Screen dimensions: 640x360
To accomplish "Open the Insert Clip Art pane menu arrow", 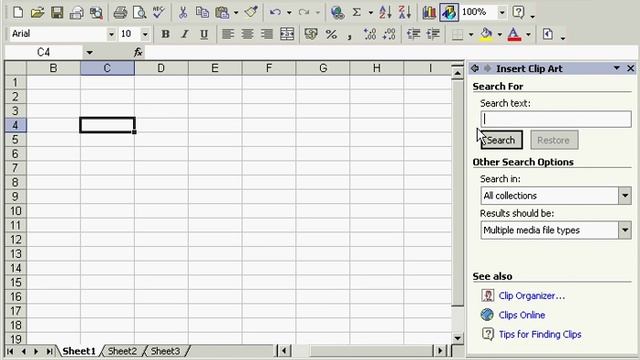I will [x=617, y=68].
